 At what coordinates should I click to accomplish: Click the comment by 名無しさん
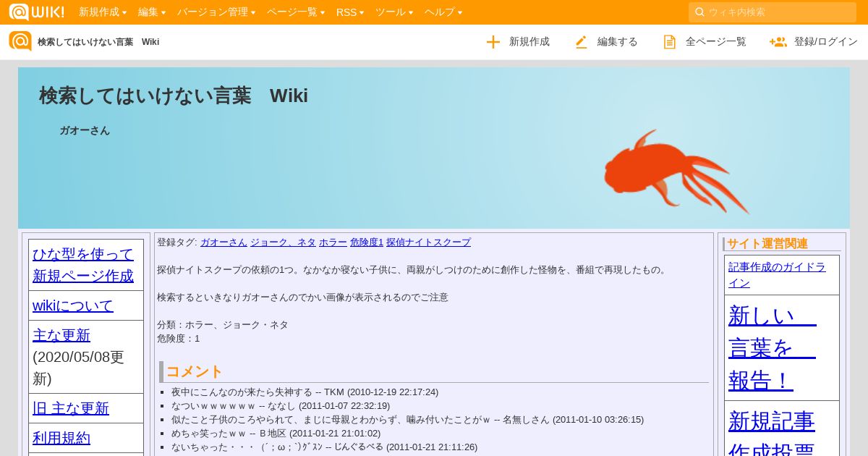[x=407, y=420]
